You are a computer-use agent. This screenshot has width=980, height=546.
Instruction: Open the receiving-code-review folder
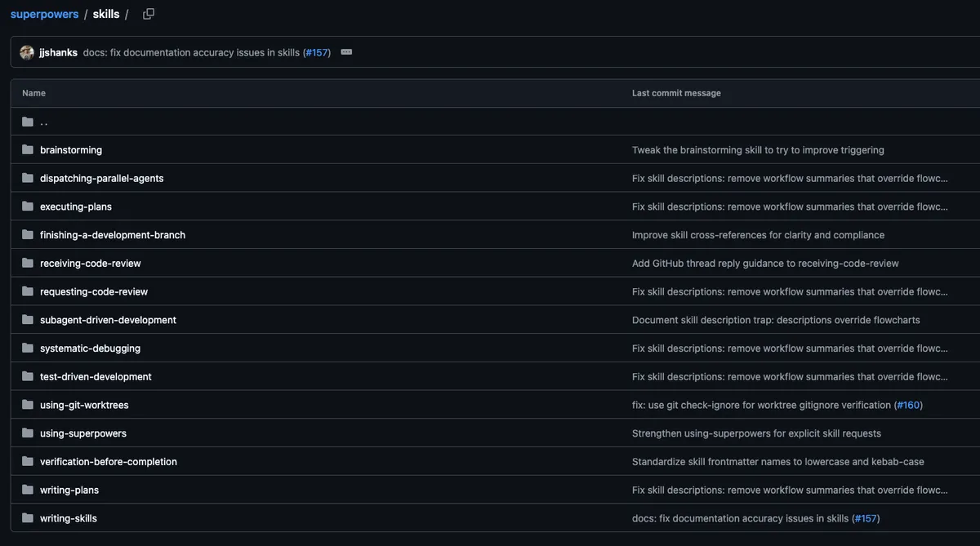[90, 264]
